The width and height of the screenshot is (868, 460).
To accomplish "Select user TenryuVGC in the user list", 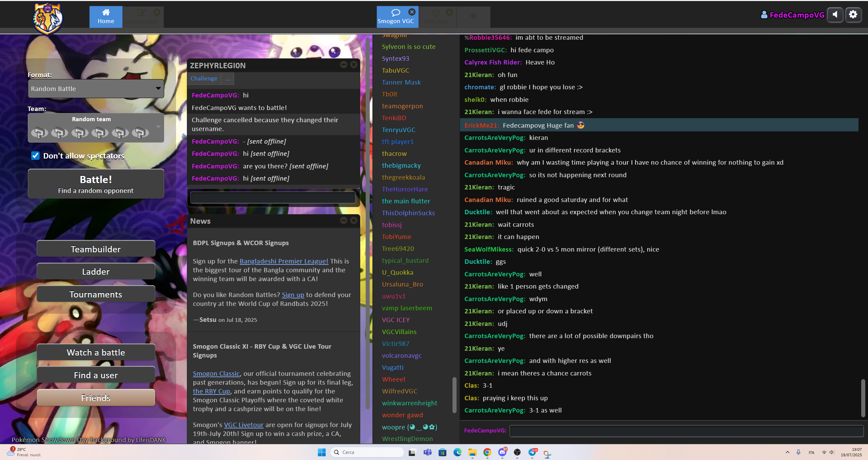I will point(399,130).
